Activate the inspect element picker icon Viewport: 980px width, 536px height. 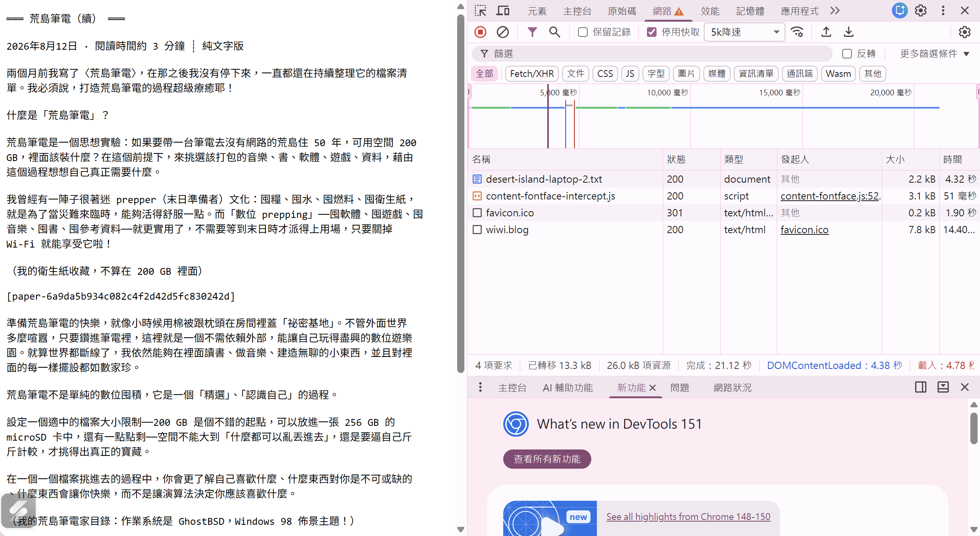click(x=480, y=11)
